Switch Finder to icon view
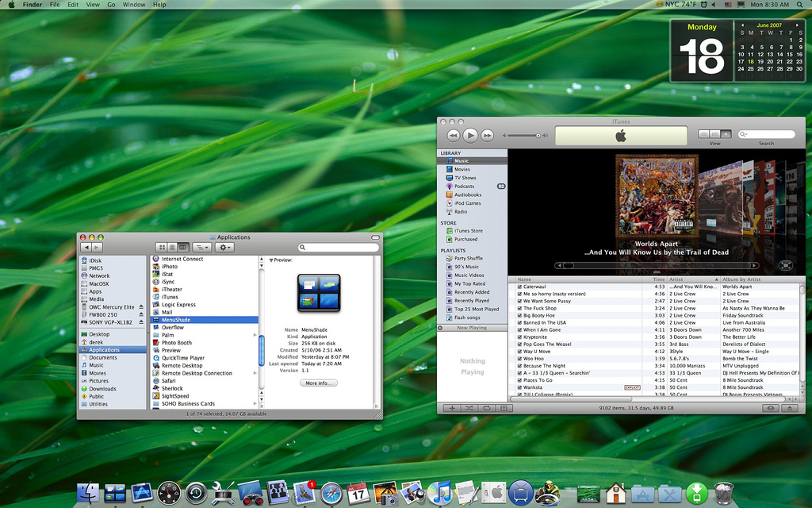Viewport: 812px width, 508px height. (162, 248)
